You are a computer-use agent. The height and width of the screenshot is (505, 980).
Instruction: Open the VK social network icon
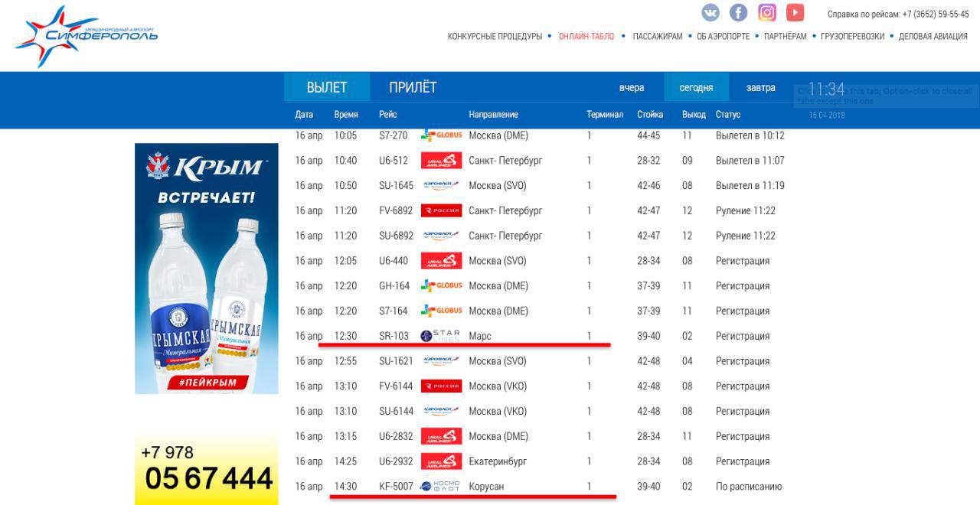(710, 13)
